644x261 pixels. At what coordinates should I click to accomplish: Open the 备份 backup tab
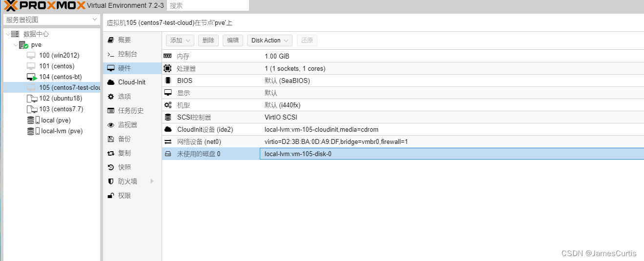pyautogui.click(x=132, y=139)
